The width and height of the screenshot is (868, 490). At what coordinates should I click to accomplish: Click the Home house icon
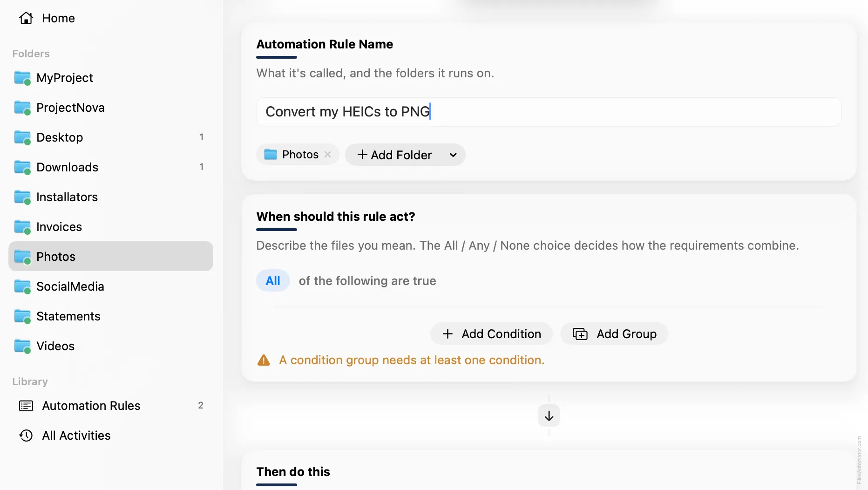point(26,18)
